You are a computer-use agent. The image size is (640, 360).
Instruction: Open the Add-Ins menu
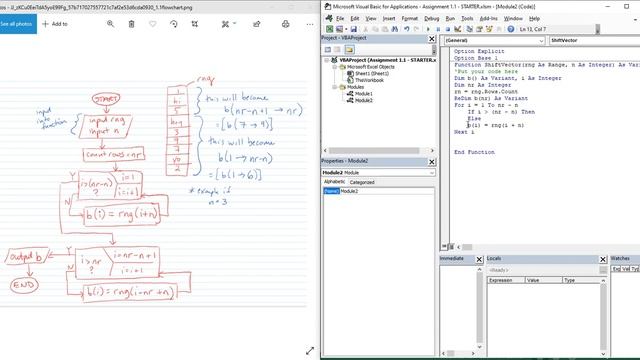488,18
